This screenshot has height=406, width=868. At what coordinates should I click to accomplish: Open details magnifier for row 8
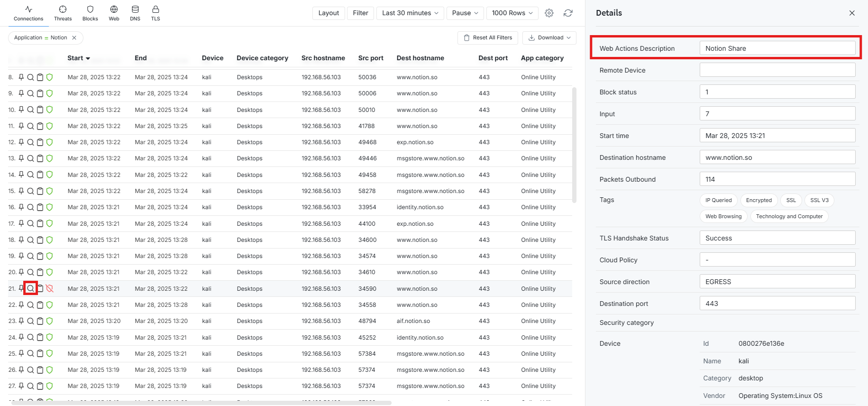point(30,77)
